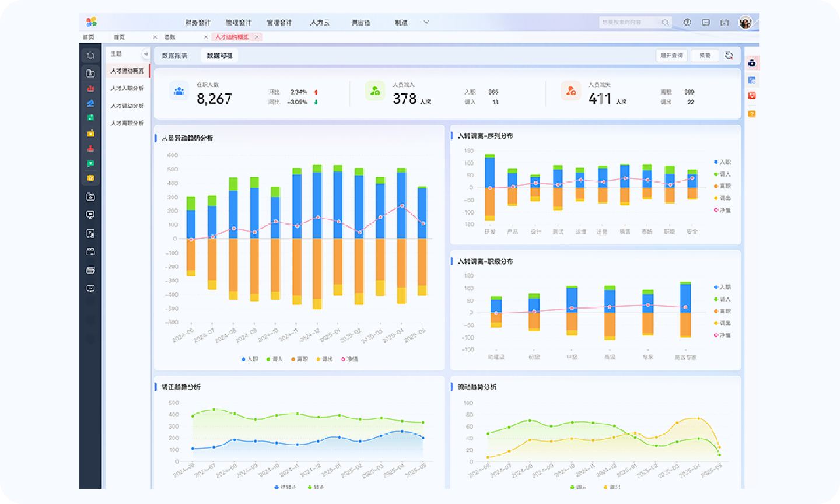This screenshot has width=840, height=504.
Task: Click the user avatar in top right
Action: click(x=745, y=22)
